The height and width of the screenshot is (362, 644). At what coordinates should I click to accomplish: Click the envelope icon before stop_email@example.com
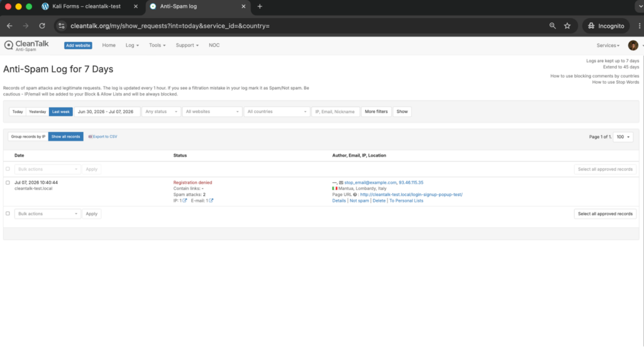[x=341, y=183]
